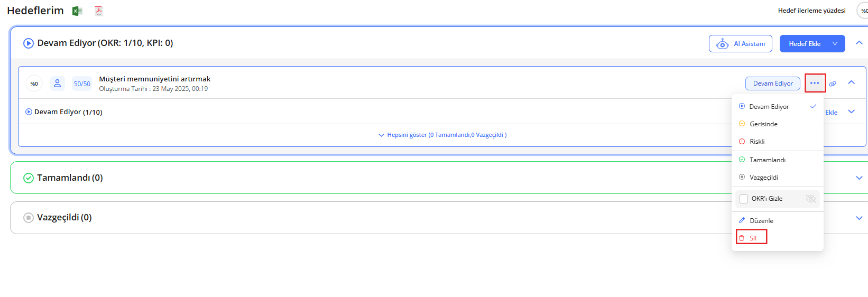Export goals to Excel file
Viewport: 868px width, 297px height.
click(x=77, y=11)
